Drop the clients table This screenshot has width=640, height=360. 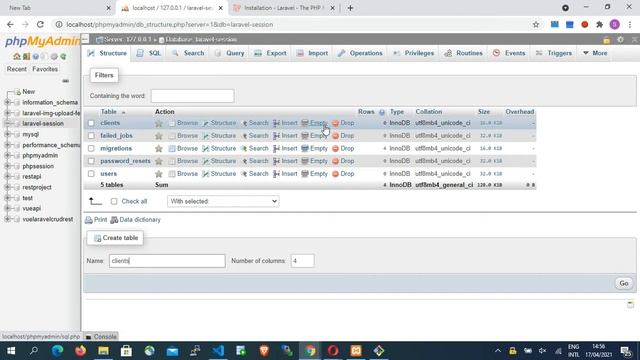coord(343,123)
